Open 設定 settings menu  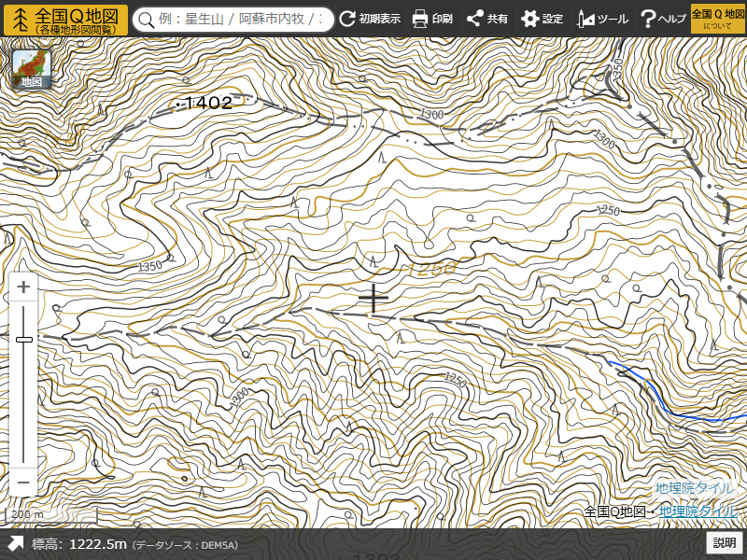[x=543, y=19]
